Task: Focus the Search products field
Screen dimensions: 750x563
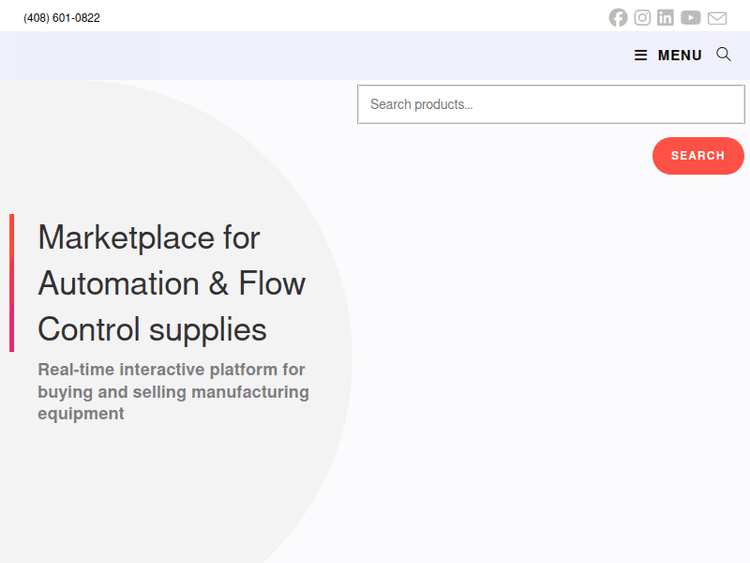Action: click(x=551, y=104)
